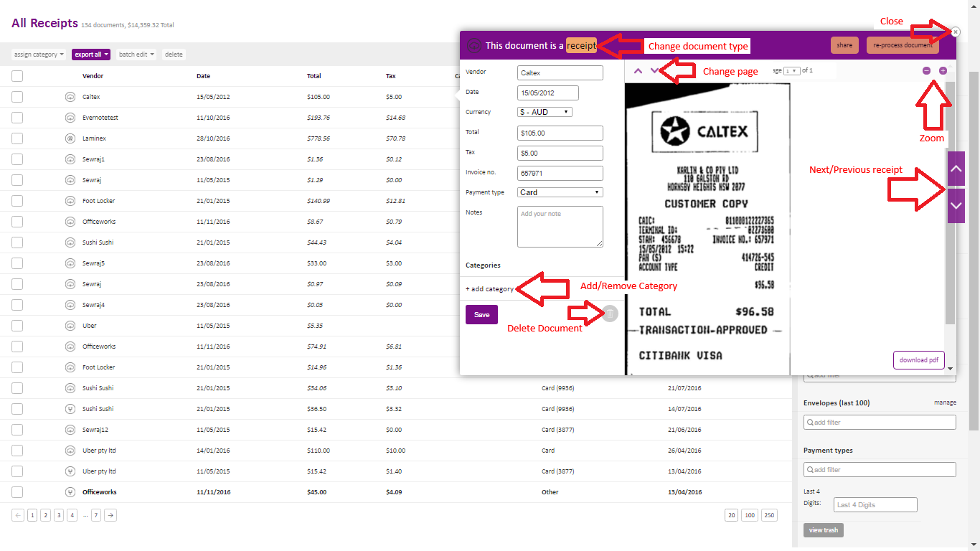Image resolution: width=980 pixels, height=551 pixels.
Task: Go to previous results page arrow in pagination
Action: 18,515
